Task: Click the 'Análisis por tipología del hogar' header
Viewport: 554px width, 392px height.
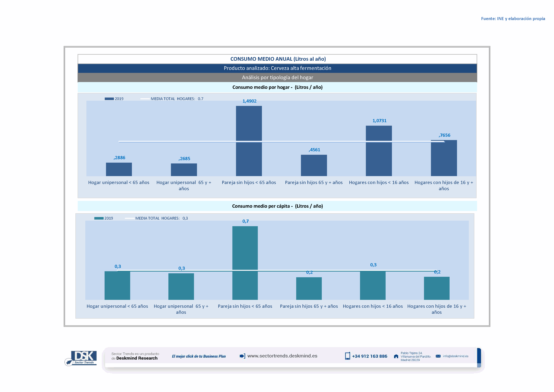Action: coord(277,77)
